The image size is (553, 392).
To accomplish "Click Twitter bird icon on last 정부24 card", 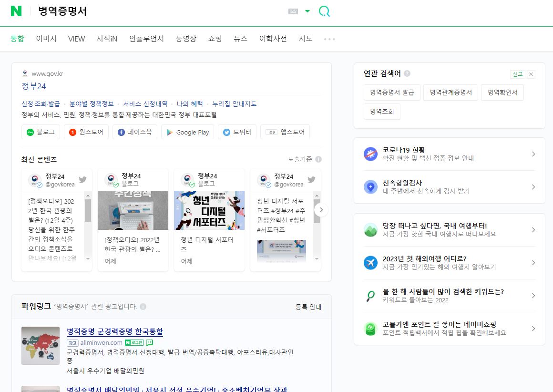I will [311, 180].
